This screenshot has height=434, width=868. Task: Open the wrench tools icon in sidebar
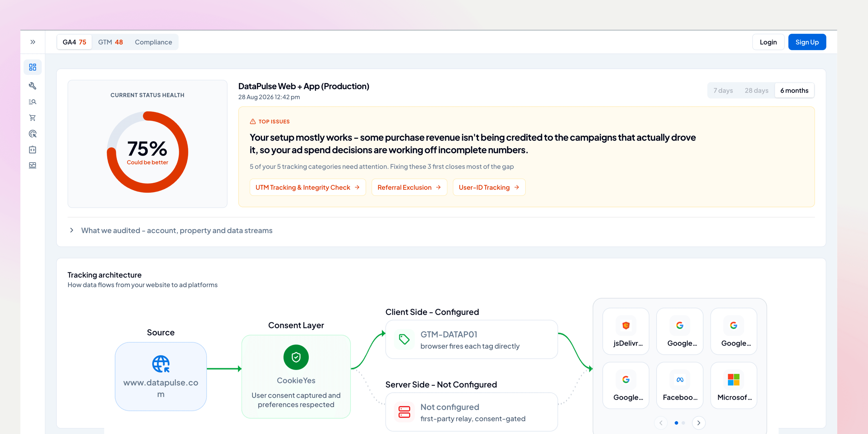pyautogui.click(x=33, y=86)
